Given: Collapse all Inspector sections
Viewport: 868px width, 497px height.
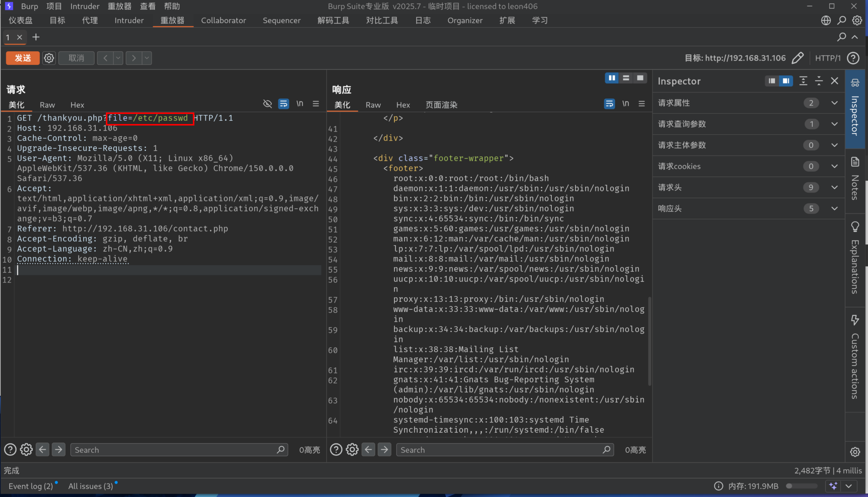Looking at the screenshot, I should pyautogui.click(x=819, y=81).
